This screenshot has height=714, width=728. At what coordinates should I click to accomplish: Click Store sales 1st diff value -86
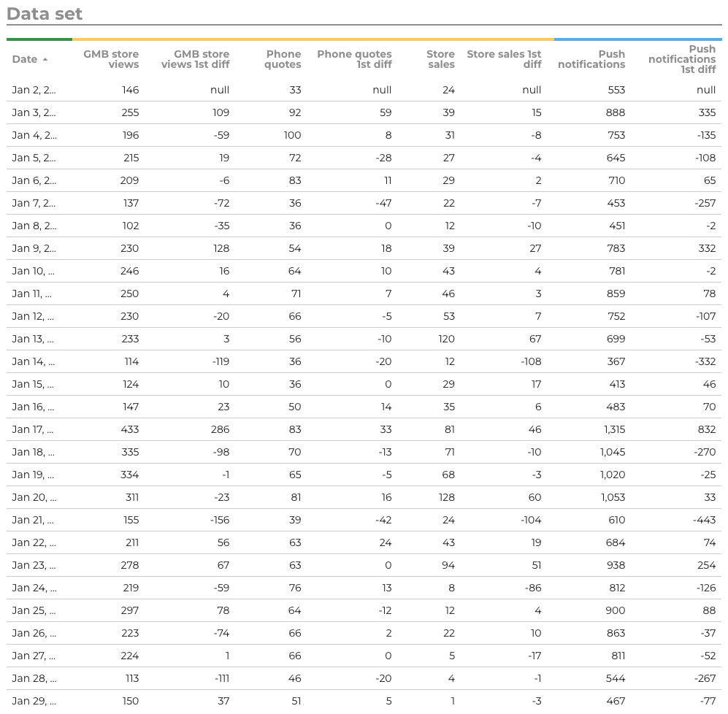point(533,588)
